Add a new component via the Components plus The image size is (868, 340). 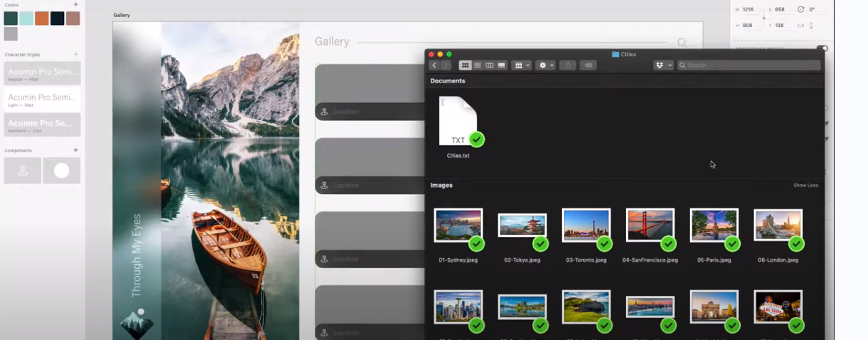point(76,150)
